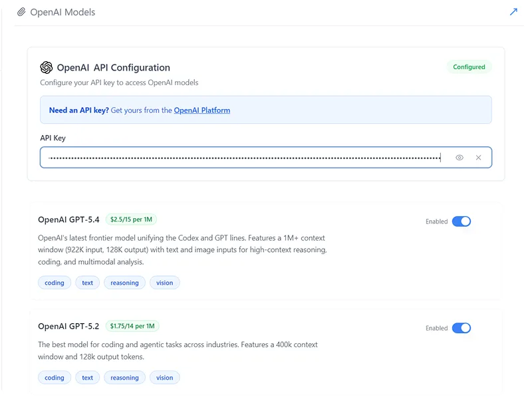Click the OpenAI GPT-5.4 model name

pos(68,219)
